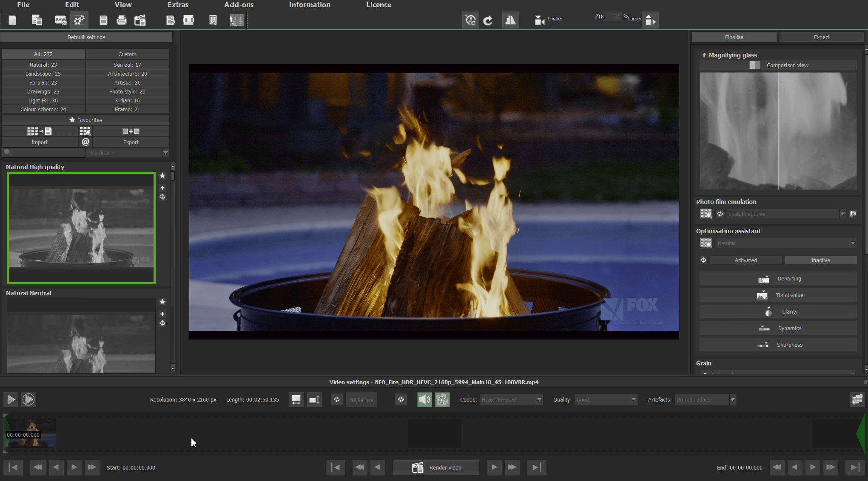Open the Codec dropdown menu
Viewport: 868px width, 481px height.
coord(538,399)
